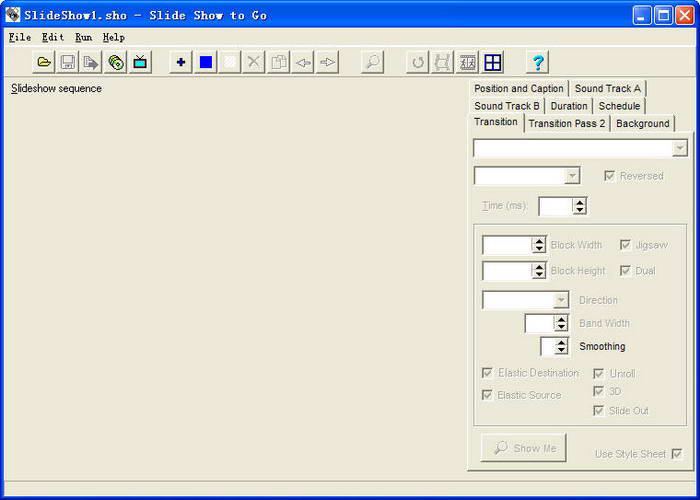Screen dimensions: 700x500
Task: Toggle the Elastic Destination checkbox
Action: [x=487, y=373]
